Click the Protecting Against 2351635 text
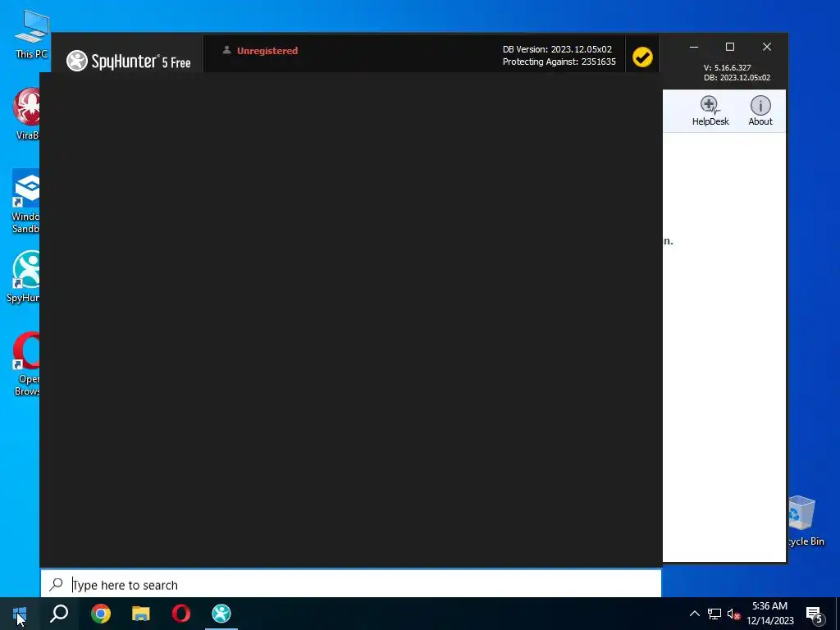This screenshot has width=840, height=630. pos(559,62)
